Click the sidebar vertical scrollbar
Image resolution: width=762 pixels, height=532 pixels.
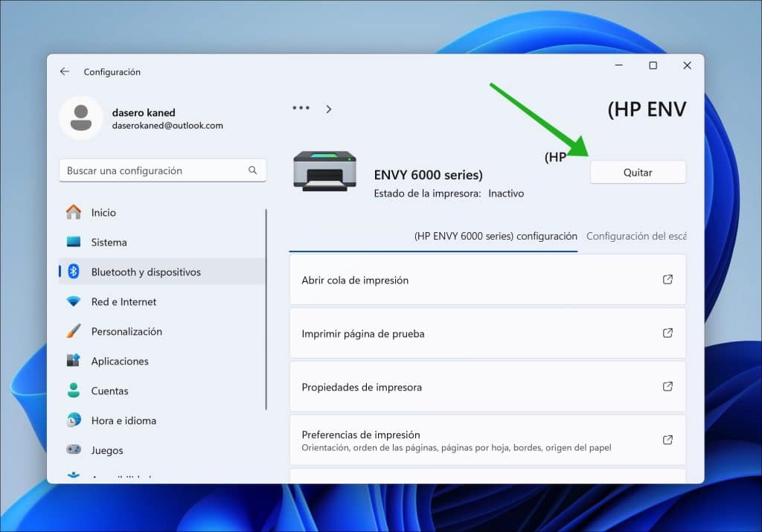click(266, 310)
